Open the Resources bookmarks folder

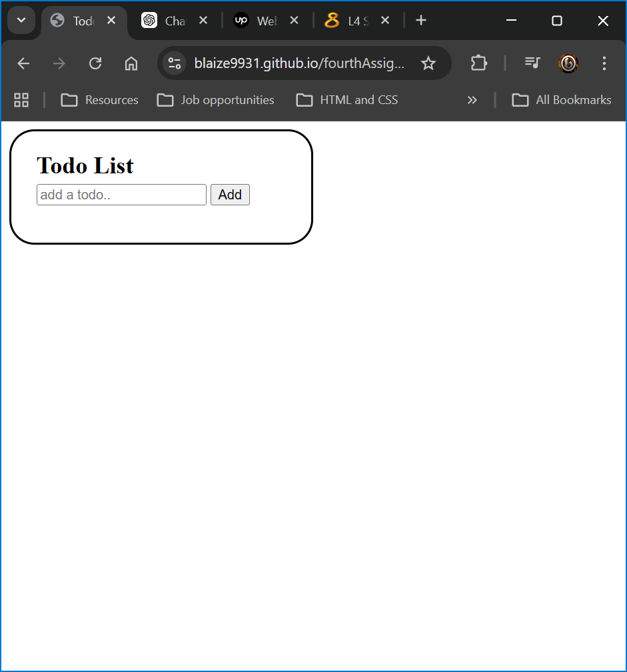(x=99, y=100)
